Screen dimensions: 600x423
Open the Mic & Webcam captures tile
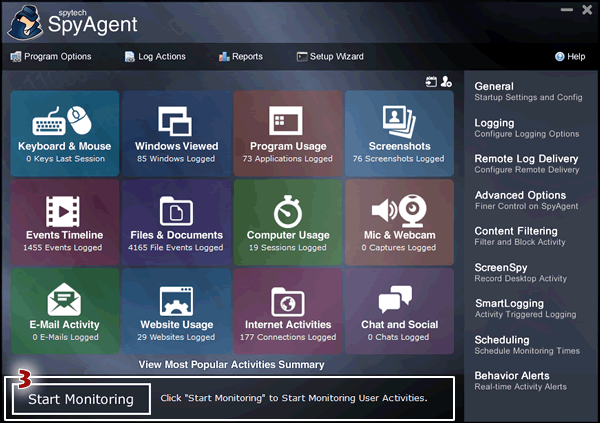pyautogui.click(x=399, y=222)
